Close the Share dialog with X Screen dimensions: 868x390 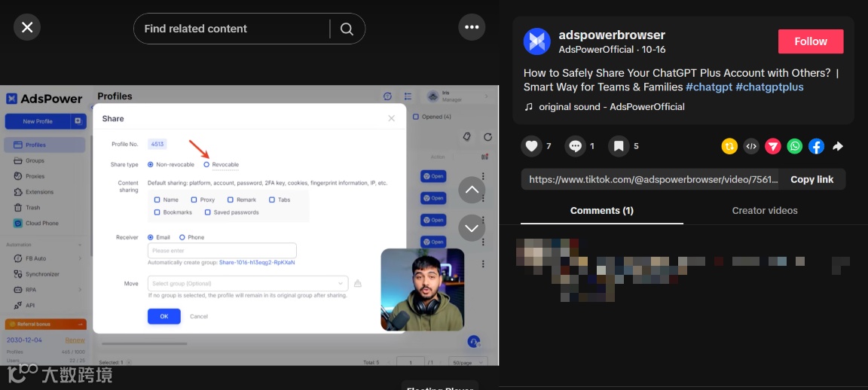pyautogui.click(x=391, y=118)
